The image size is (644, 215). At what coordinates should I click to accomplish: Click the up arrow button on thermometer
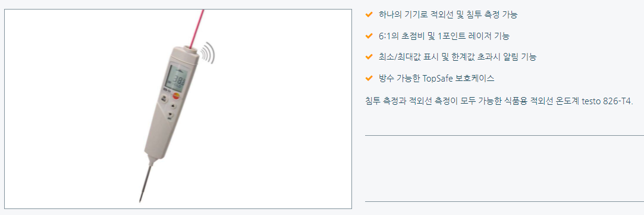coord(172,106)
